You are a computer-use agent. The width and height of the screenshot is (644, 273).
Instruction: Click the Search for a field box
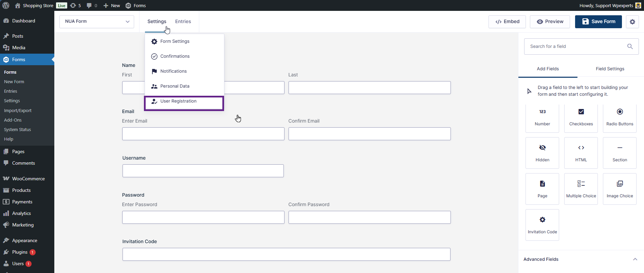(x=577, y=47)
